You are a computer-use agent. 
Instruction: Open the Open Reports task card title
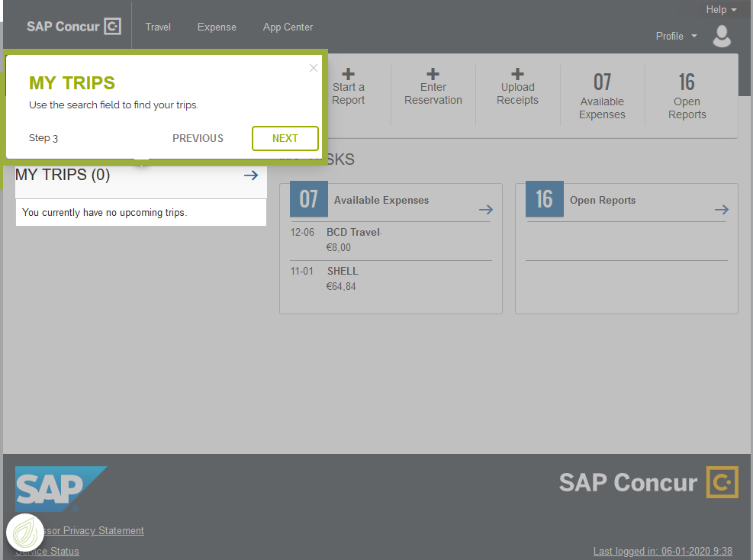[x=603, y=201]
